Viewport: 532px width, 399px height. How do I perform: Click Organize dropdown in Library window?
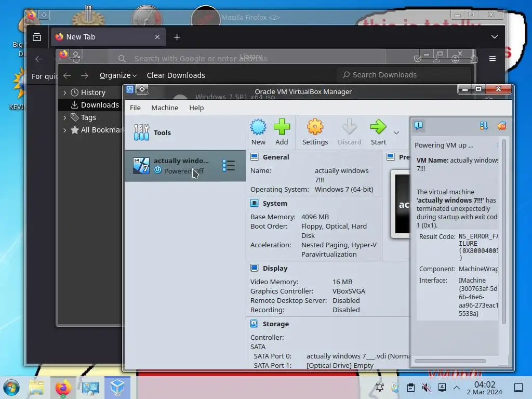pos(118,75)
